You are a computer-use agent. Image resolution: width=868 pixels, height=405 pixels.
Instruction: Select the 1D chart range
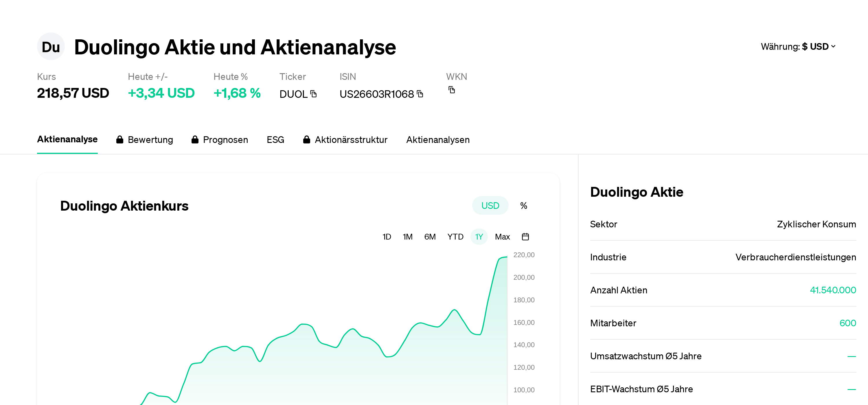click(387, 237)
